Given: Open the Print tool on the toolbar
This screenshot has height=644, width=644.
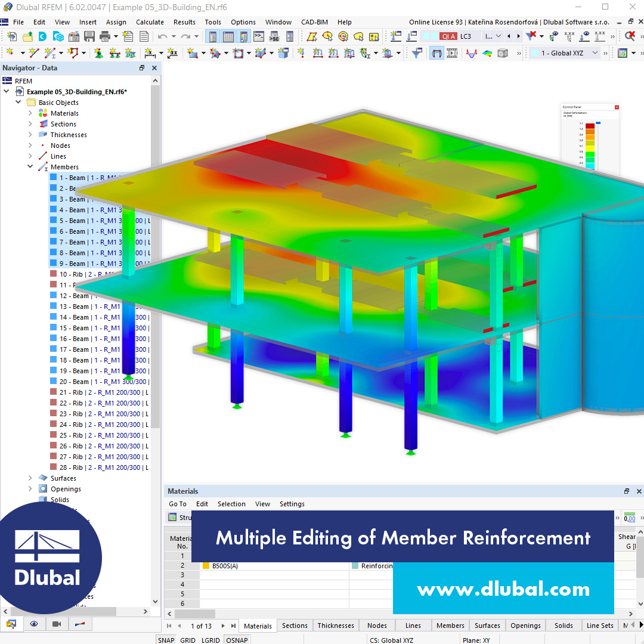Looking at the screenshot, I should coord(104,36).
